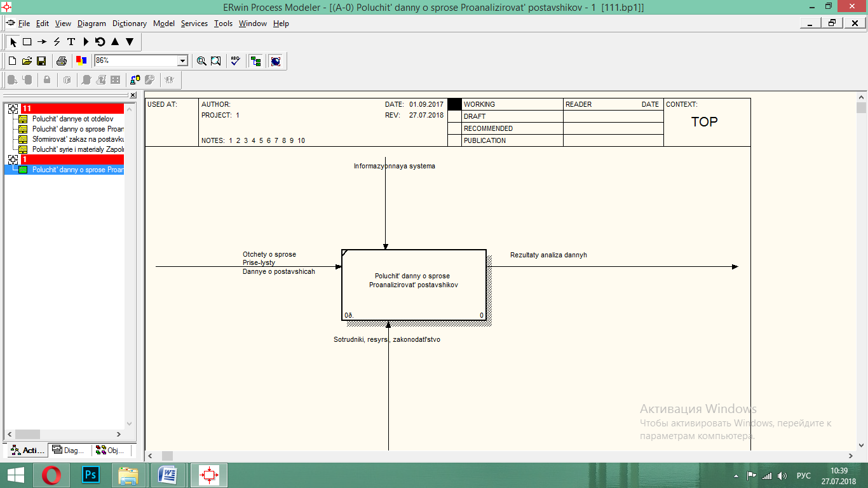
Task: Open a model file
Action: [27, 61]
